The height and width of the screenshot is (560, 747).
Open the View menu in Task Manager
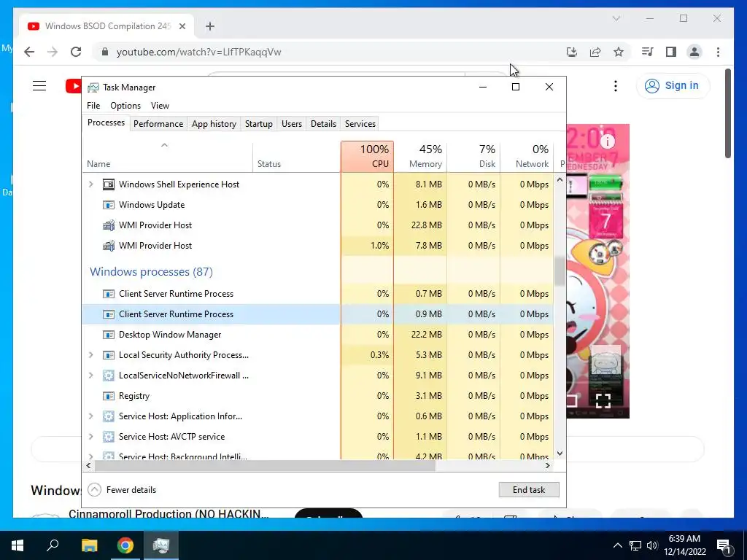click(x=160, y=106)
